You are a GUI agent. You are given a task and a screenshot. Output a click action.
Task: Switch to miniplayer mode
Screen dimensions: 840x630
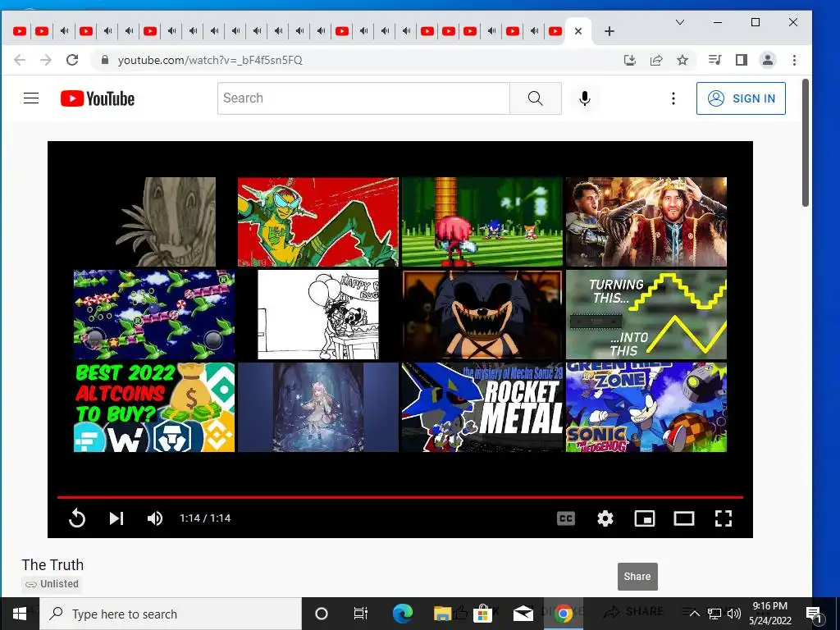pyautogui.click(x=645, y=518)
